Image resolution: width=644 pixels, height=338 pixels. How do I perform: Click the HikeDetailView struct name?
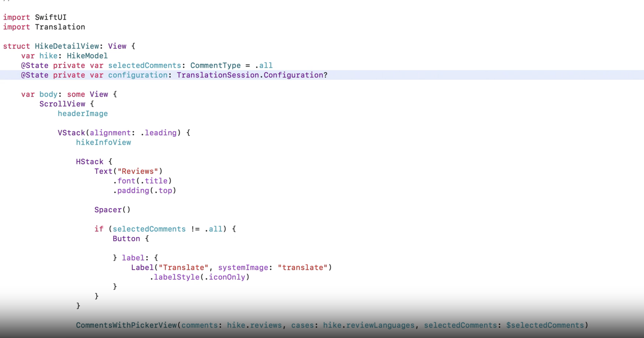[x=67, y=46]
